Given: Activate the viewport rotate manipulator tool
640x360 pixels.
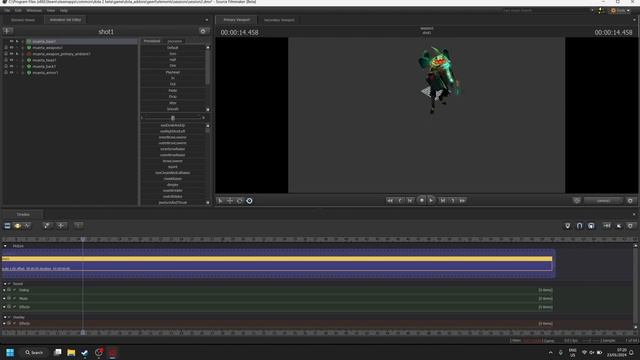Looking at the screenshot, I should [240, 200].
